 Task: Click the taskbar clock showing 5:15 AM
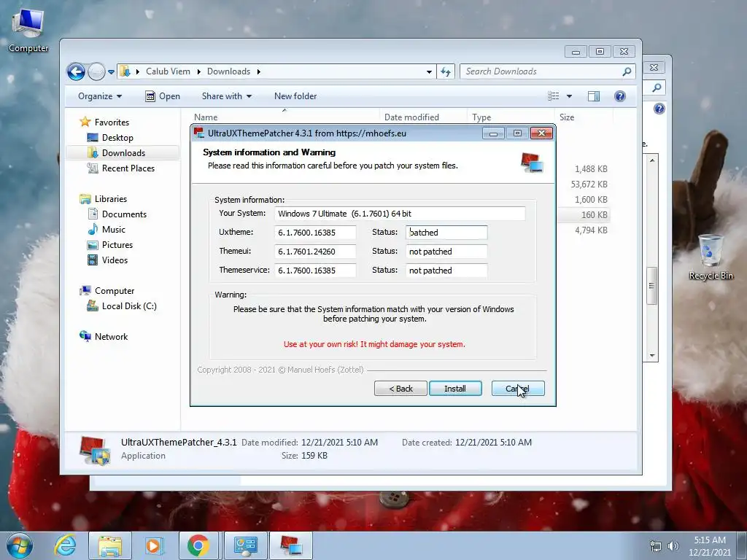click(x=710, y=546)
